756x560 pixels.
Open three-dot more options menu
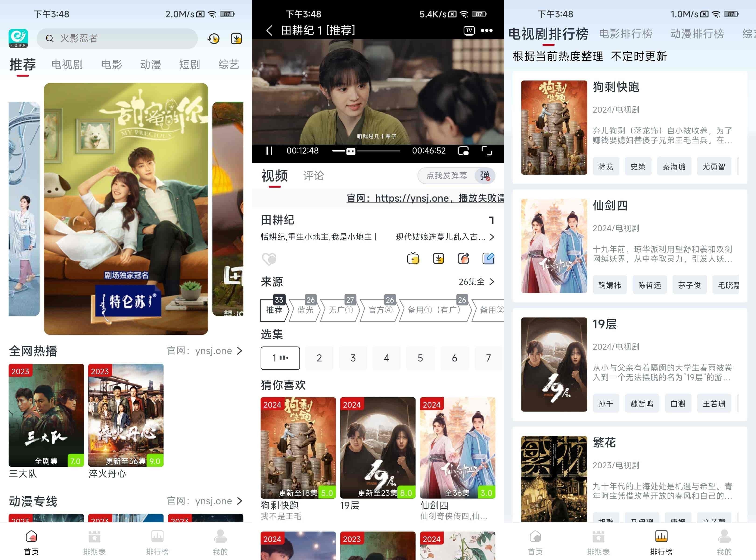(x=486, y=31)
